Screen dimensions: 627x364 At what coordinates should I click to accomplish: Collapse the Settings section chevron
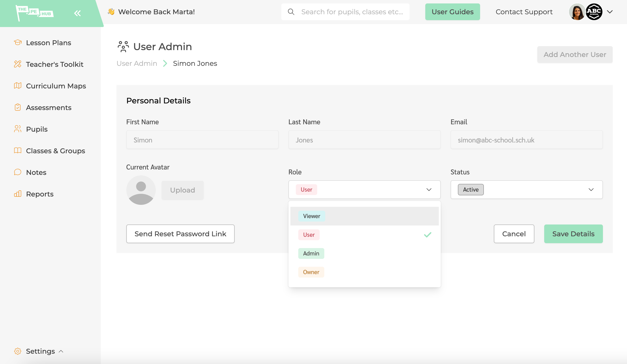pyautogui.click(x=60, y=351)
